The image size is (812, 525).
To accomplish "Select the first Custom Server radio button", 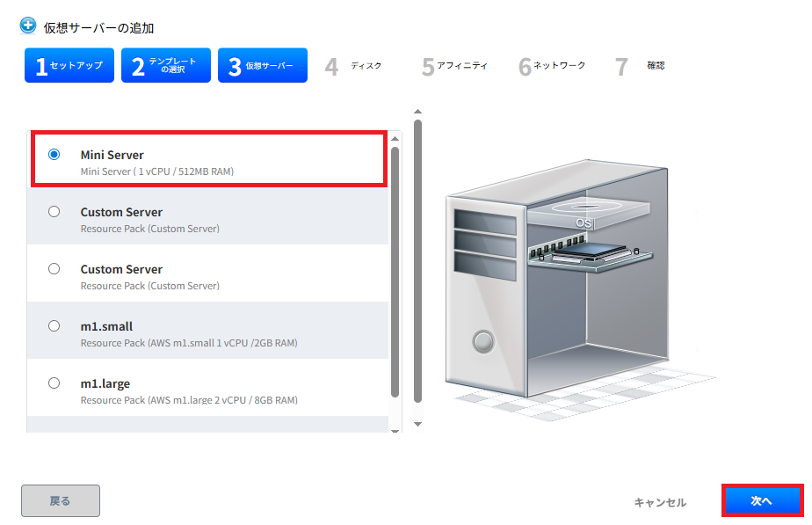I will [54, 211].
